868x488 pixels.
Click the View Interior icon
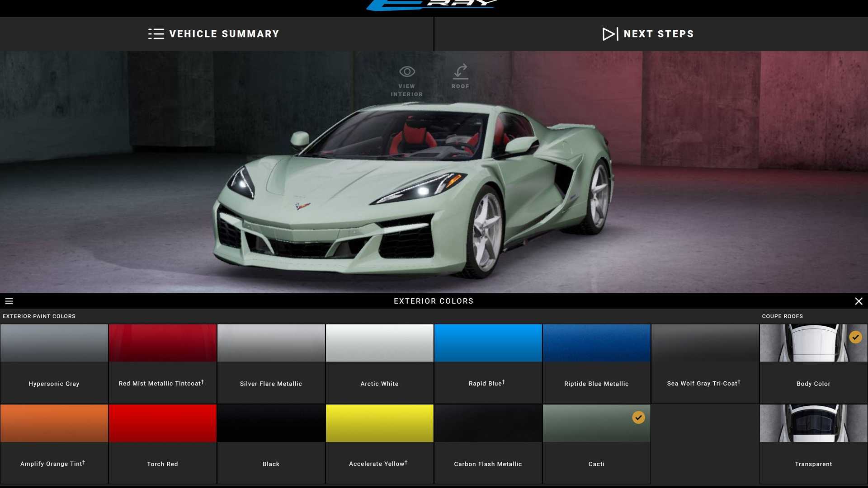tap(406, 71)
